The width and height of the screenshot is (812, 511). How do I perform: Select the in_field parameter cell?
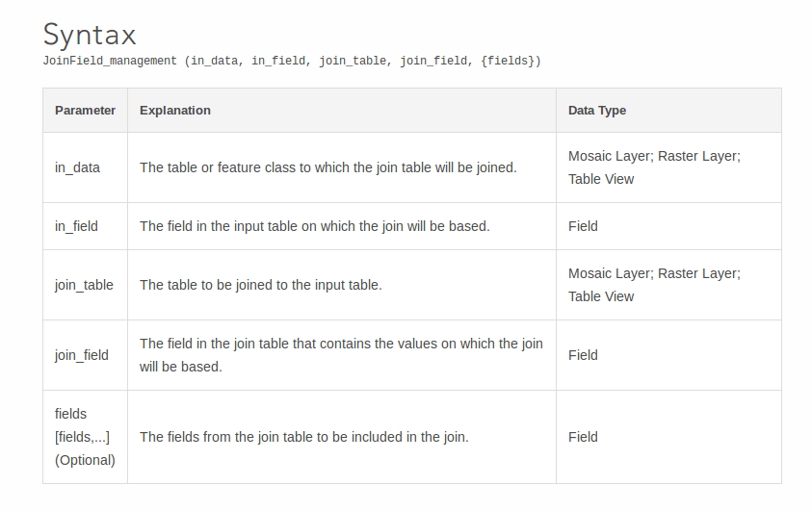pyautogui.click(x=76, y=226)
